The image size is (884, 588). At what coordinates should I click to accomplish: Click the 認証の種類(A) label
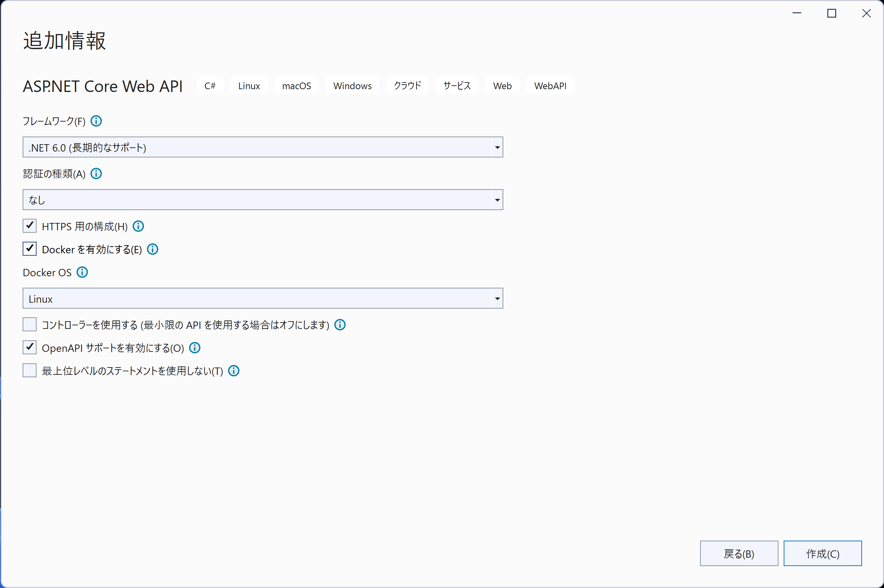(54, 174)
